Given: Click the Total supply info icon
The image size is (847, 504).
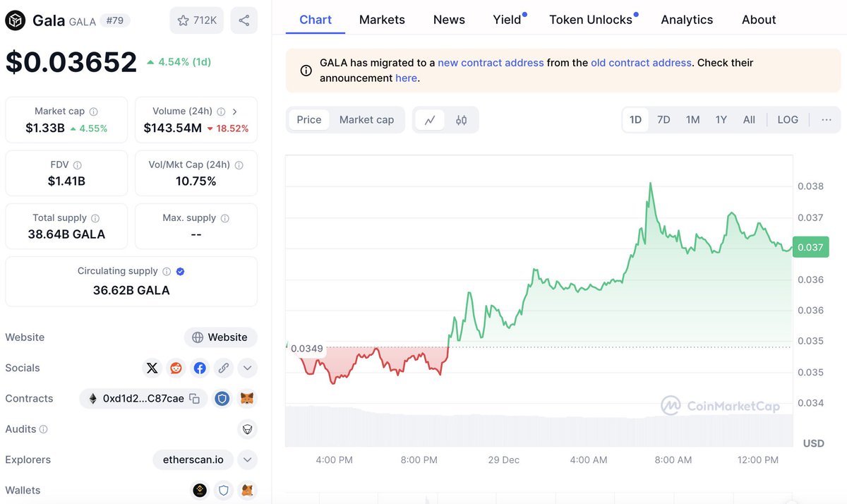Looking at the screenshot, I should (95, 218).
